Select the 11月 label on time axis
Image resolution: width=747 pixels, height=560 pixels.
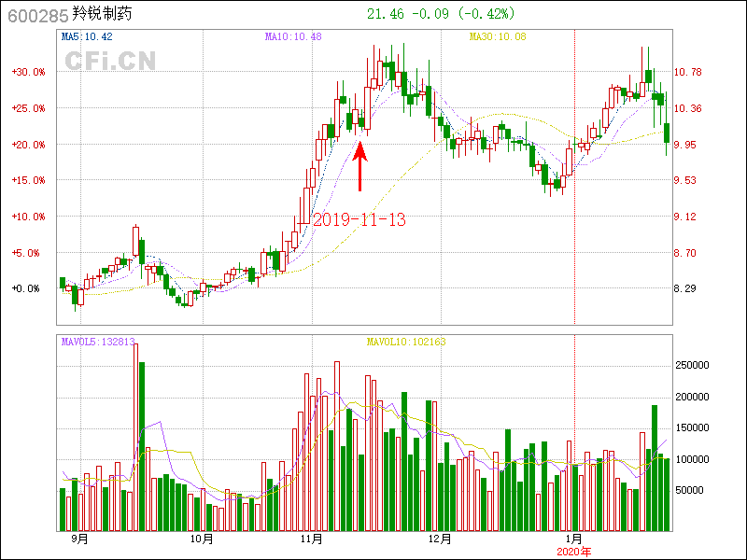[313, 539]
